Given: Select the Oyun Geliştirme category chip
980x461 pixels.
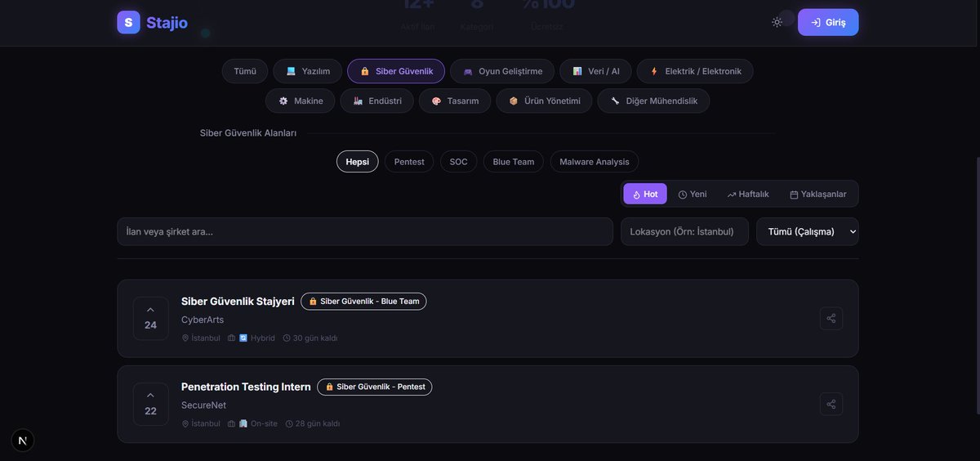Looking at the screenshot, I should [502, 71].
